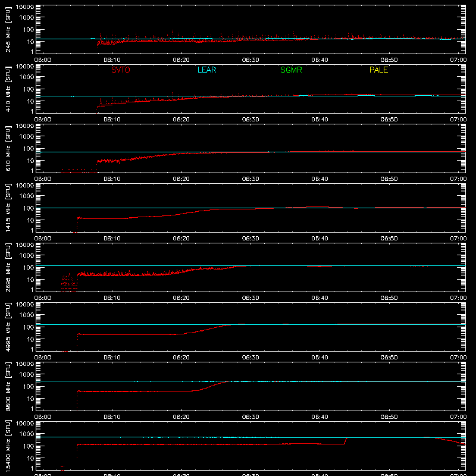Select the 2695 MHz [SFU] axis title

(8, 268)
